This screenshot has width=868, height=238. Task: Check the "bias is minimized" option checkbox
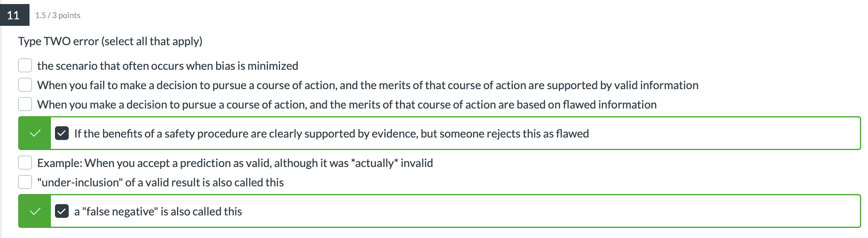tap(25, 65)
